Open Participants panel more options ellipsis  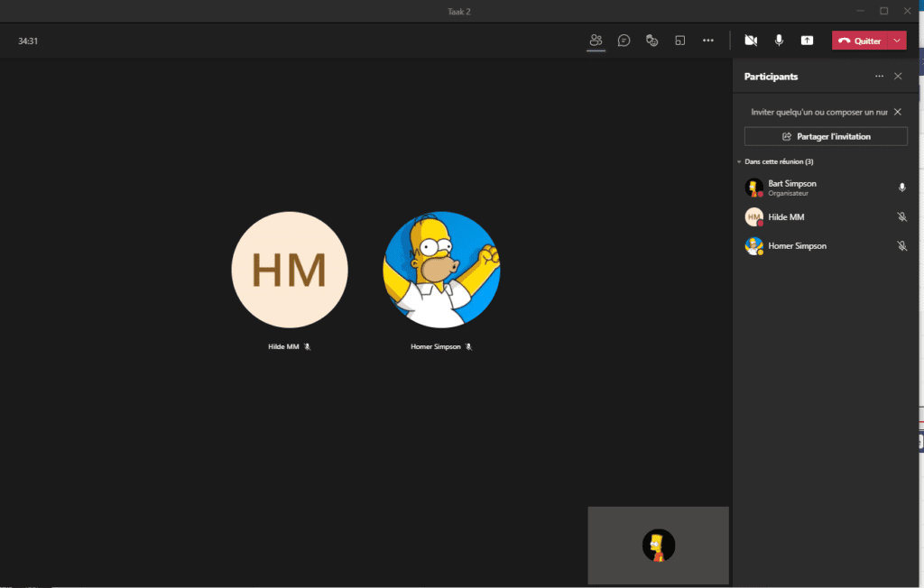879,76
